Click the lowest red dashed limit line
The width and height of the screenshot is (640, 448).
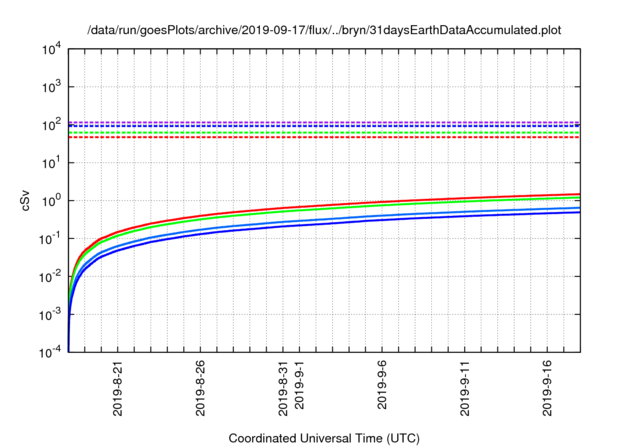320,137
